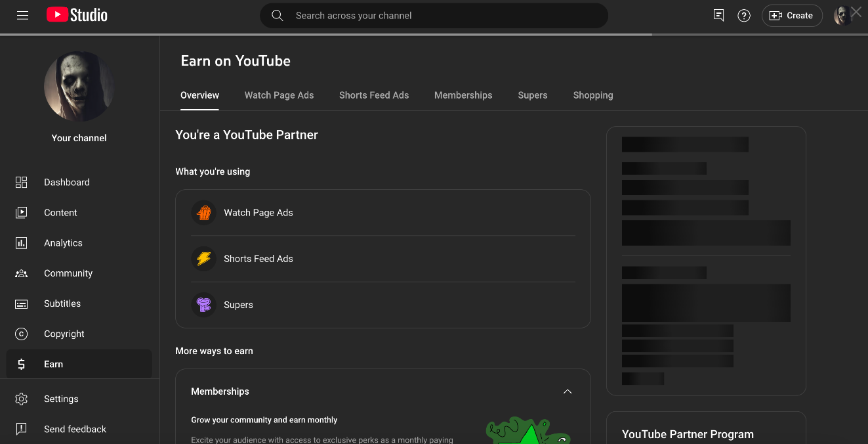Screen dimensions: 868x444
Task: Switch to the Overview tab
Action: [199, 95]
